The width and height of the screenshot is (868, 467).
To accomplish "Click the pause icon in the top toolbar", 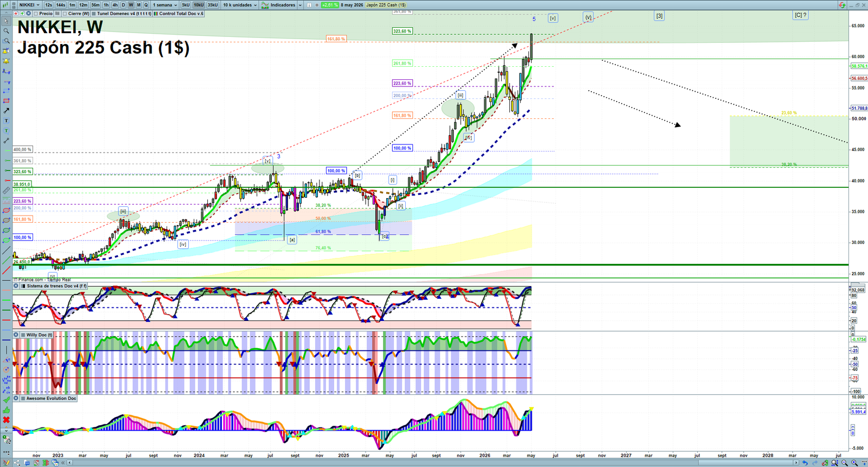I will (x=309, y=5).
